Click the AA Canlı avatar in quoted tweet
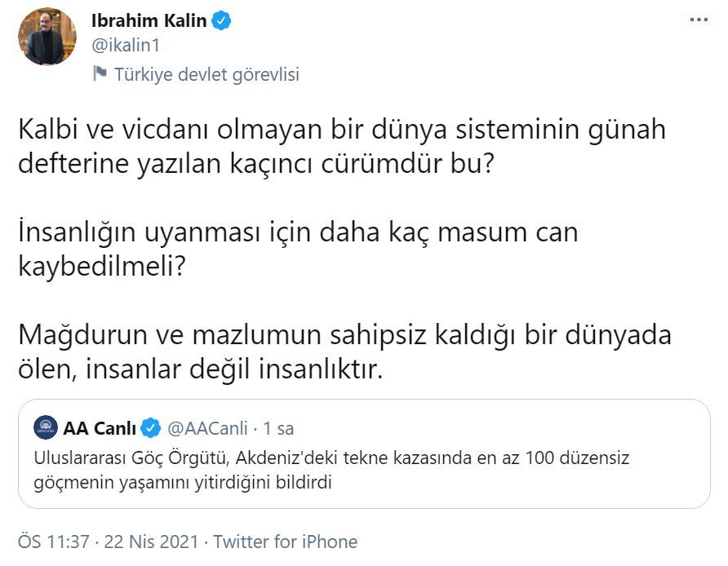 (47, 427)
